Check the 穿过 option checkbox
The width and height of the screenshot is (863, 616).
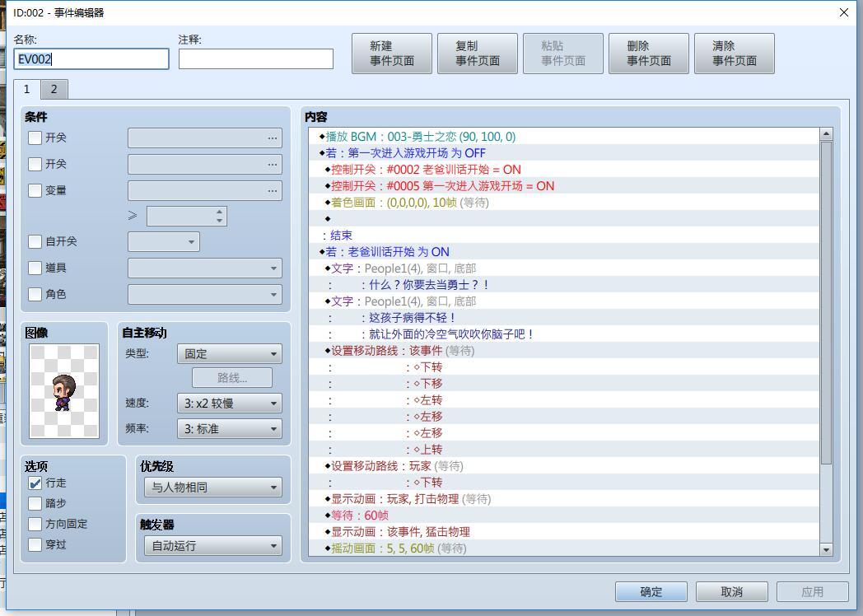point(35,544)
